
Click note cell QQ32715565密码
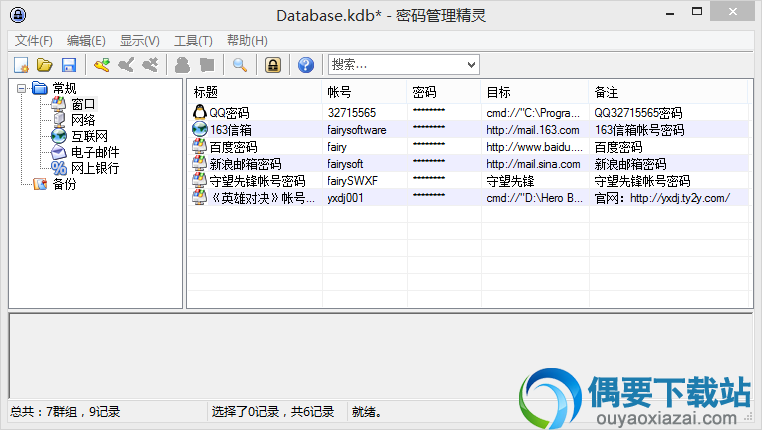[638, 113]
